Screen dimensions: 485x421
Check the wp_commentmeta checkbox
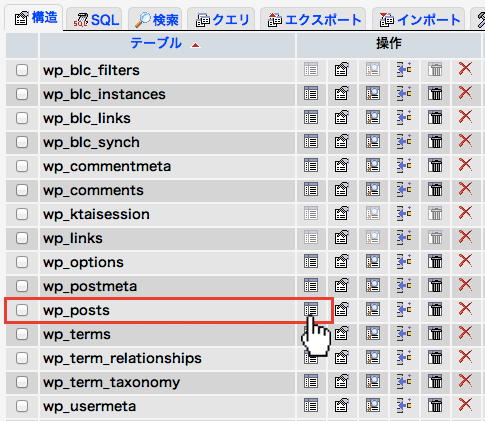22,166
